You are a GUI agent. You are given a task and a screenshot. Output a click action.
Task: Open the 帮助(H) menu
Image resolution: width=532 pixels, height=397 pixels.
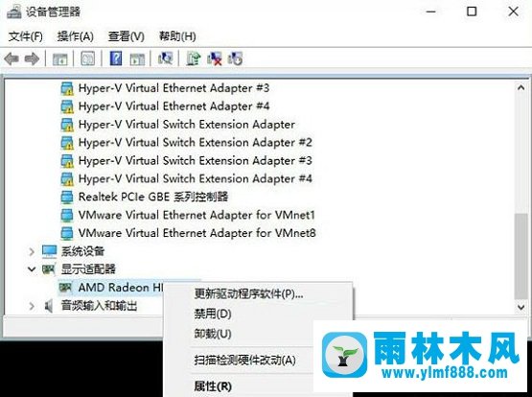(x=177, y=36)
